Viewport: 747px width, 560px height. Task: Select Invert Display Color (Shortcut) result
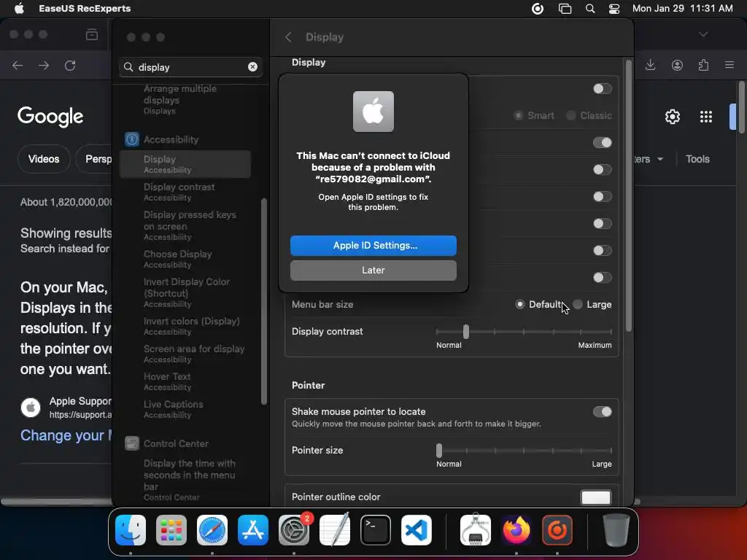coord(186,292)
